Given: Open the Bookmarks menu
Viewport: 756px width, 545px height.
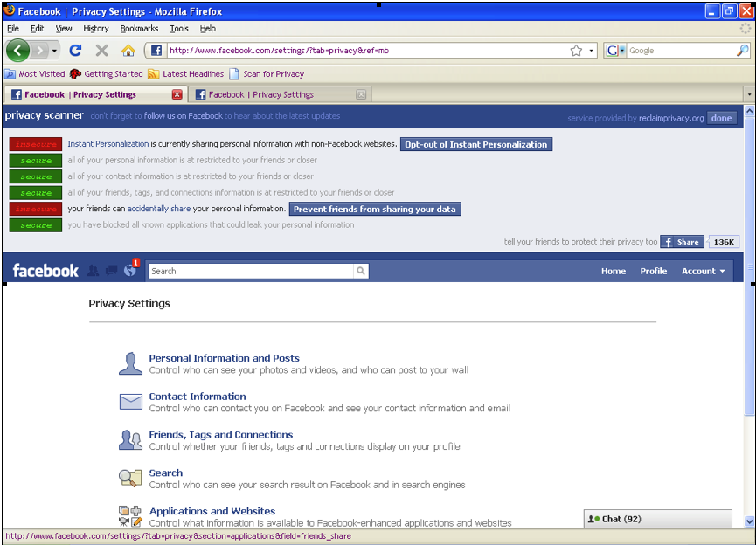Looking at the screenshot, I should coord(139,29).
